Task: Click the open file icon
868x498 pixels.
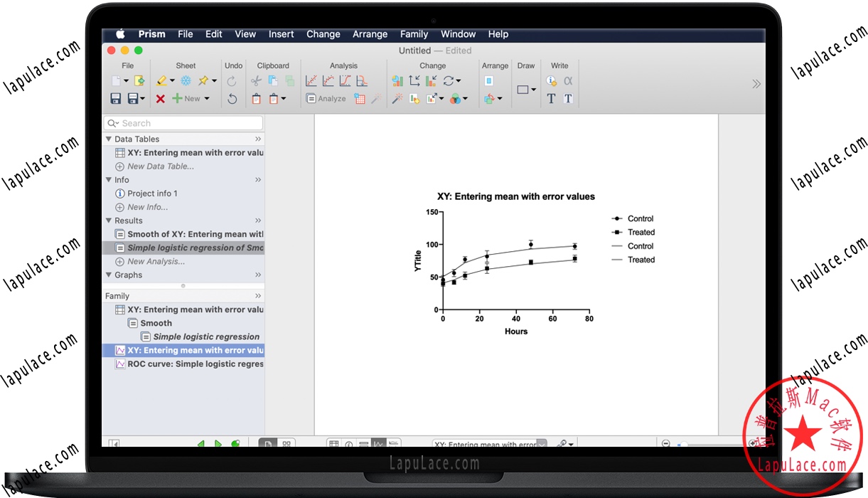Action: point(139,81)
